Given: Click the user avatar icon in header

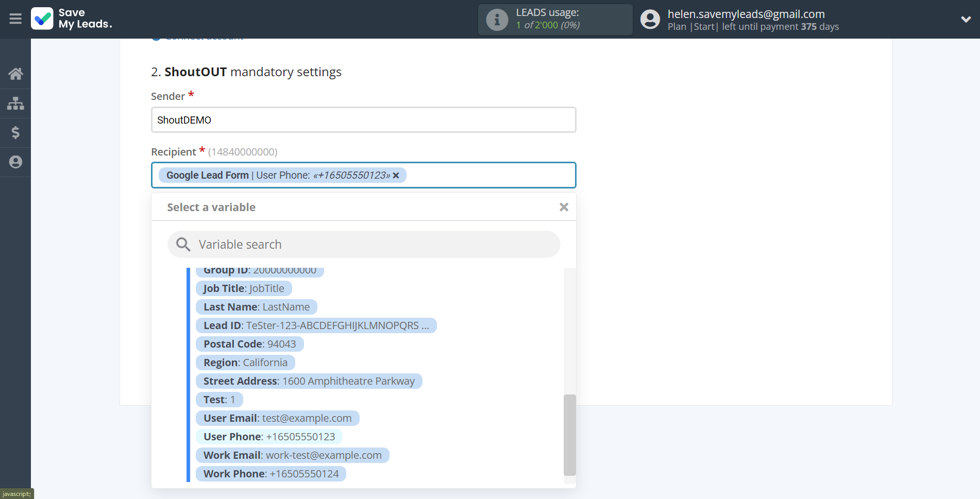Looking at the screenshot, I should pos(650,20).
